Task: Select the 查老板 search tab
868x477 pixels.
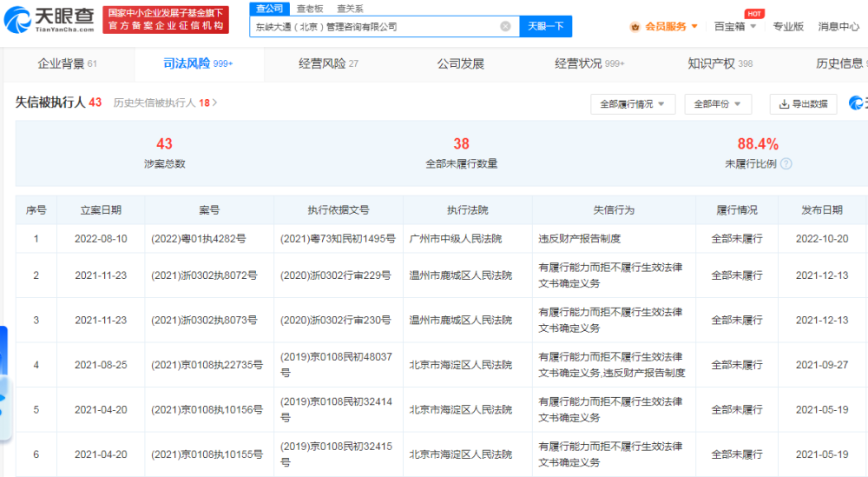Action: pos(310,9)
